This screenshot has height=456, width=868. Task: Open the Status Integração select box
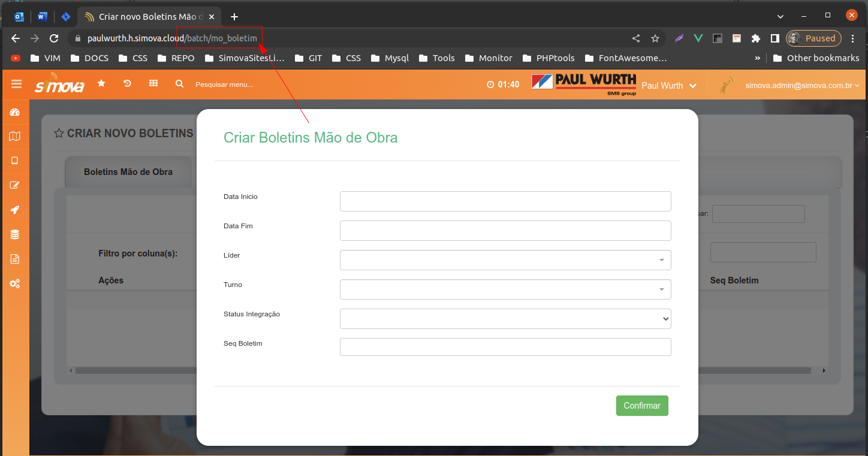505,319
